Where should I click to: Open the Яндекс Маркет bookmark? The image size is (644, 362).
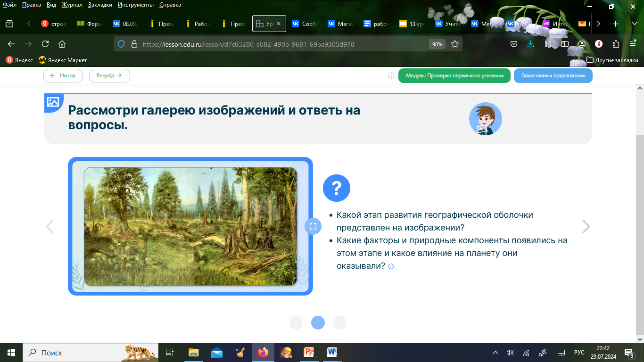tap(63, 60)
